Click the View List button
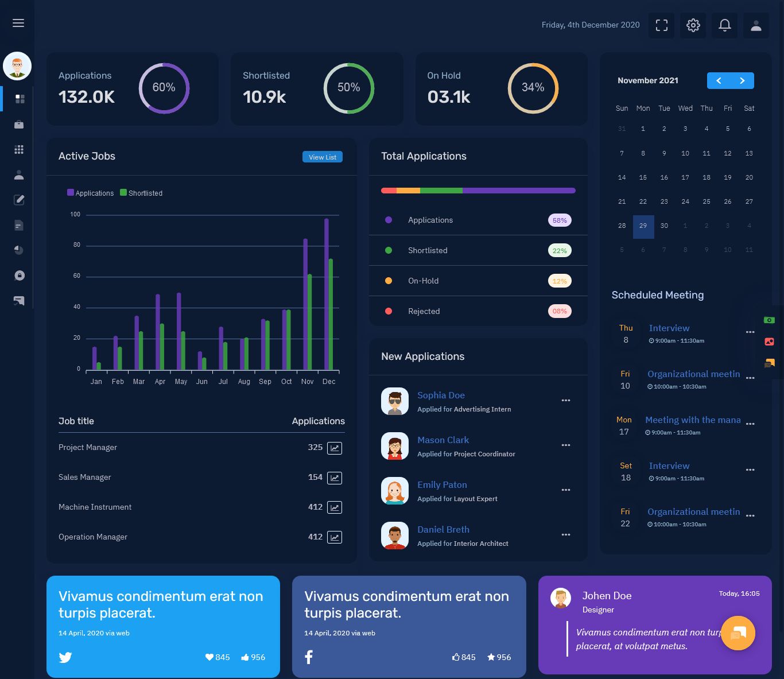The width and height of the screenshot is (784, 679). (x=322, y=157)
